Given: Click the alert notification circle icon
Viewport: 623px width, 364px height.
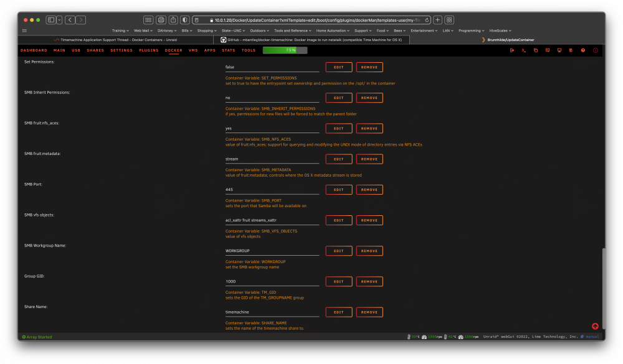Looking at the screenshot, I should (595, 50).
